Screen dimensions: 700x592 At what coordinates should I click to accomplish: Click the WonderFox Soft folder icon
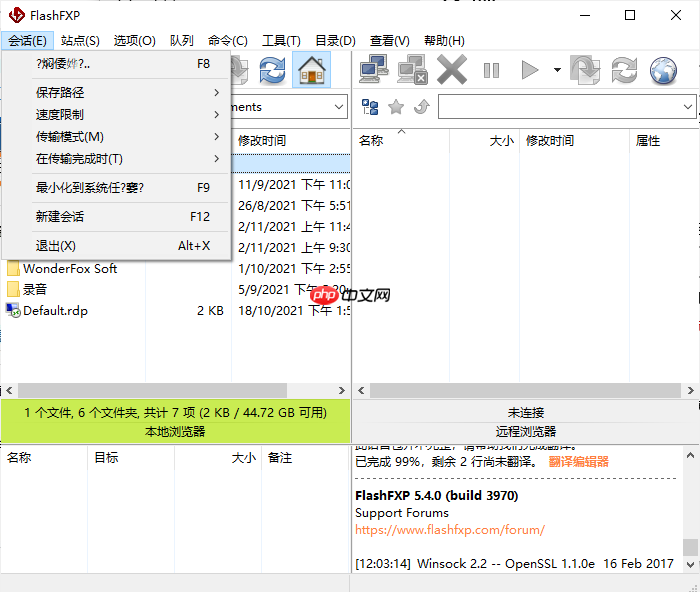pyautogui.click(x=13, y=268)
